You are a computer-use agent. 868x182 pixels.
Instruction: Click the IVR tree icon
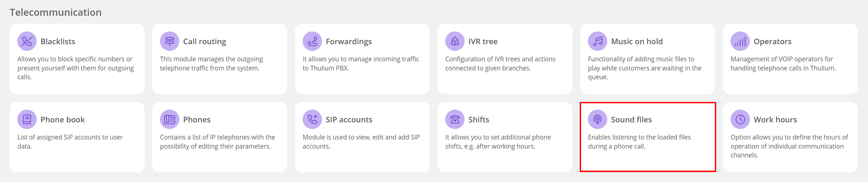(x=455, y=41)
